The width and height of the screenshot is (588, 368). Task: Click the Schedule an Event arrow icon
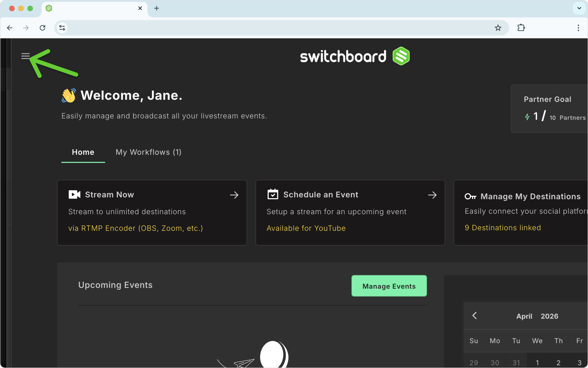click(432, 195)
